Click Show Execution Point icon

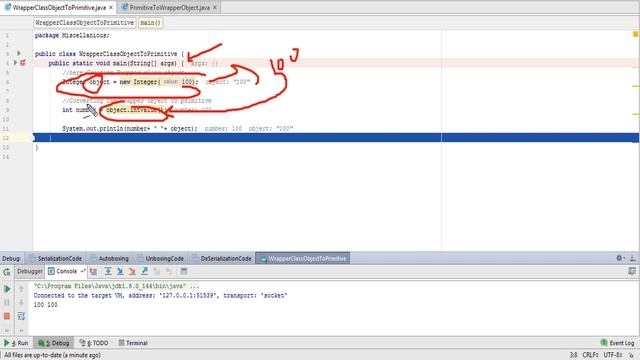click(93, 271)
